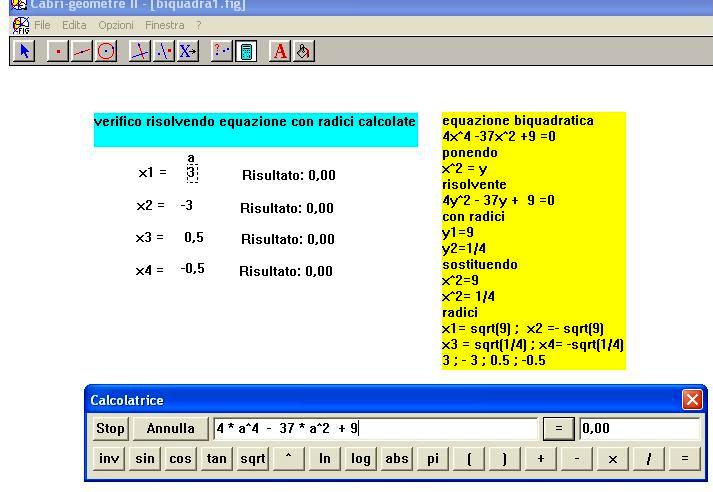This screenshot has width=713, height=492.
Task: Click the ^ power calculator key
Action: [288, 458]
